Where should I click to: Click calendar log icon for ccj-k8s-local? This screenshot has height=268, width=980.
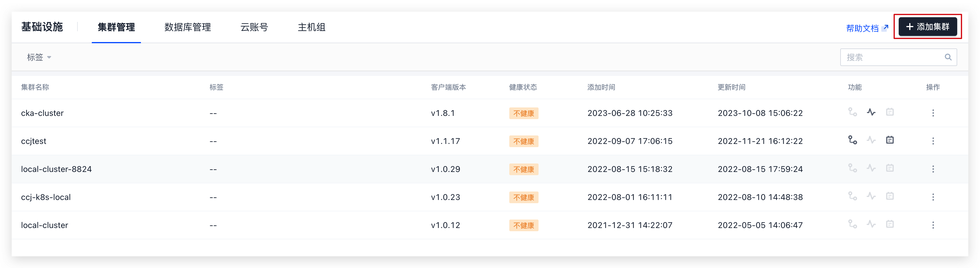[x=890, y=196]
